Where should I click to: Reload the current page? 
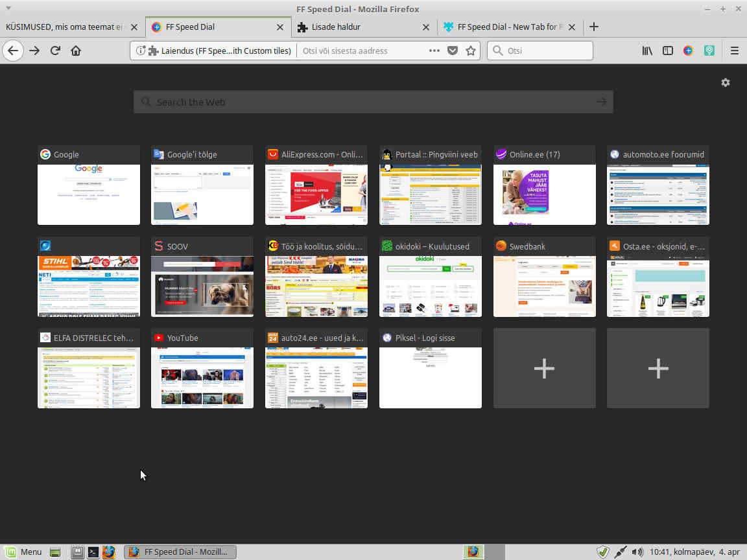(x=55, y=51)
